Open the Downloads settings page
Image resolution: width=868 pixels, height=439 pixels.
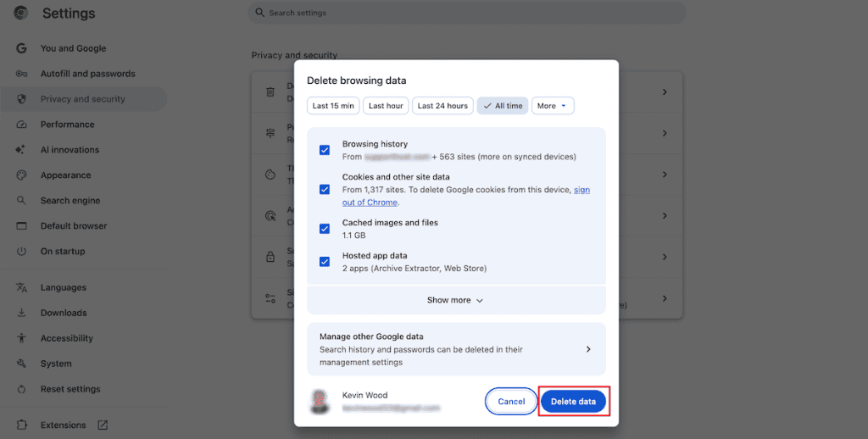click(x=84, y=313)
